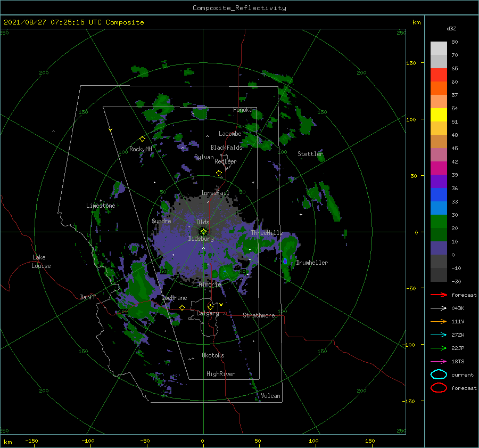This screenshot has height=448, width=479.
Task: Click the Drumheller label
Action: 312,263
